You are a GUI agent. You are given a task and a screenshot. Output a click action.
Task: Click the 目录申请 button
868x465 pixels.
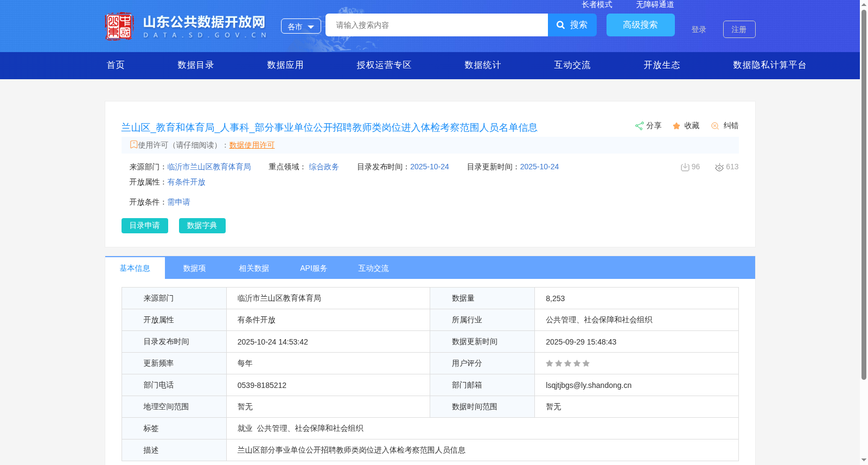point(145,226)
